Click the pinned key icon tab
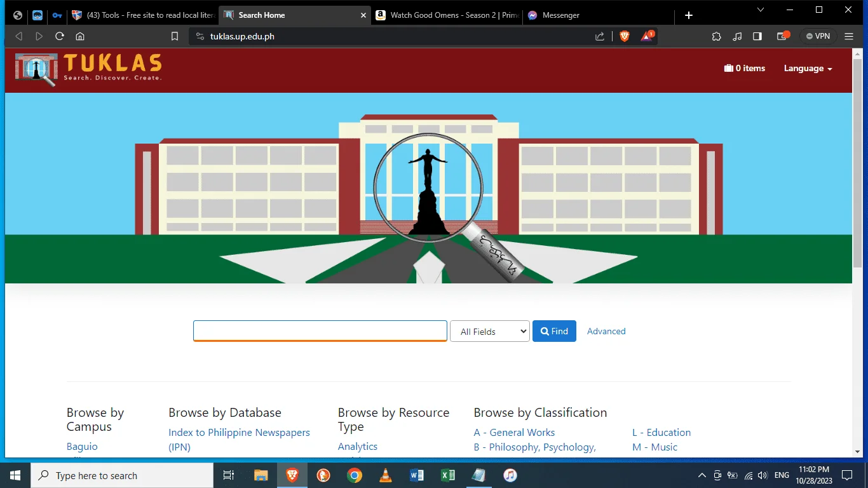Image resolution: width=868 pixels, height=488 pixels. point(57,15)
